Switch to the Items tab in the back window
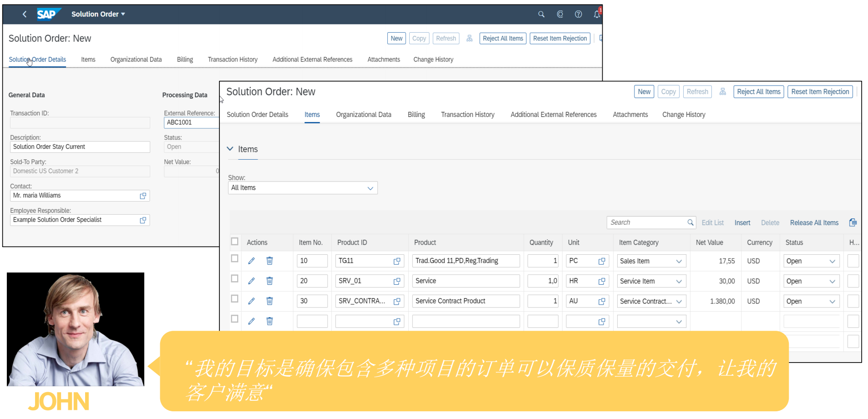The image size is (868, 419). [x=88, y=60]
